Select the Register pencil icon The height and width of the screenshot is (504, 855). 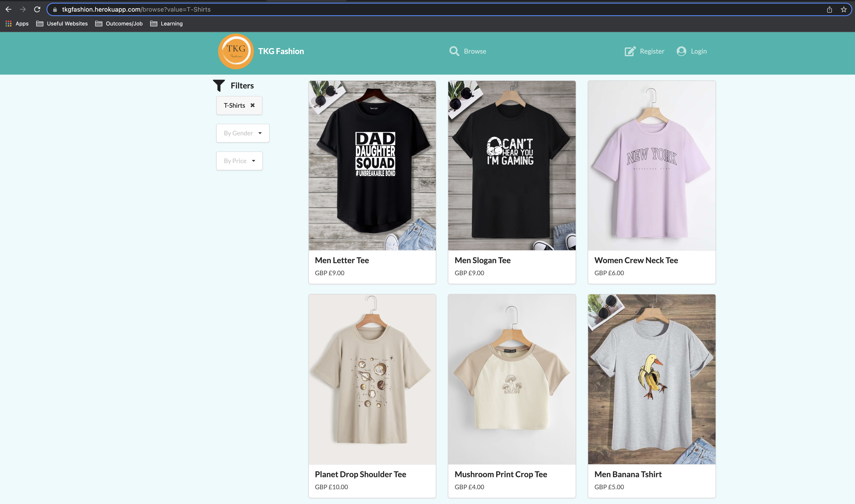630,51
